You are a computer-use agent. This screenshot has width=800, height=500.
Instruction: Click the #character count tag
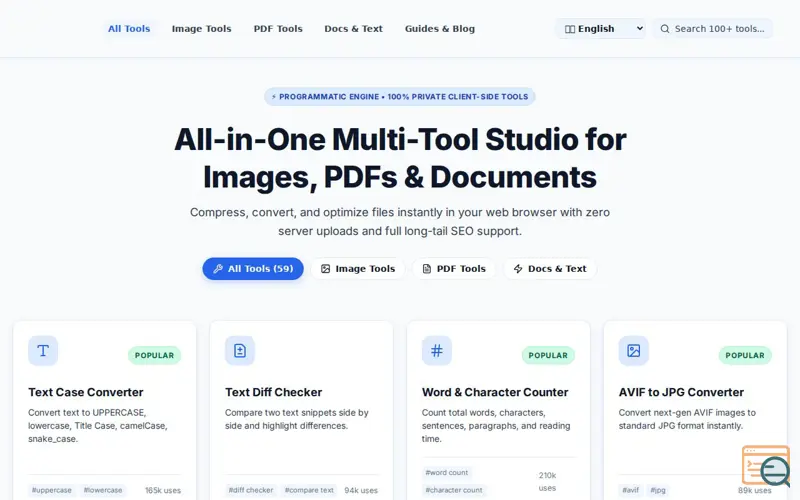tap(454, 490)
